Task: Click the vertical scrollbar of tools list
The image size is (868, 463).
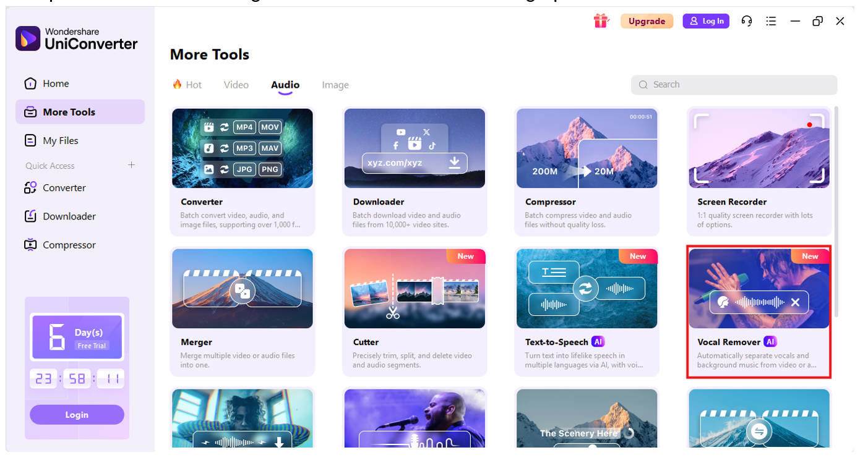Action: coord(837,210)
